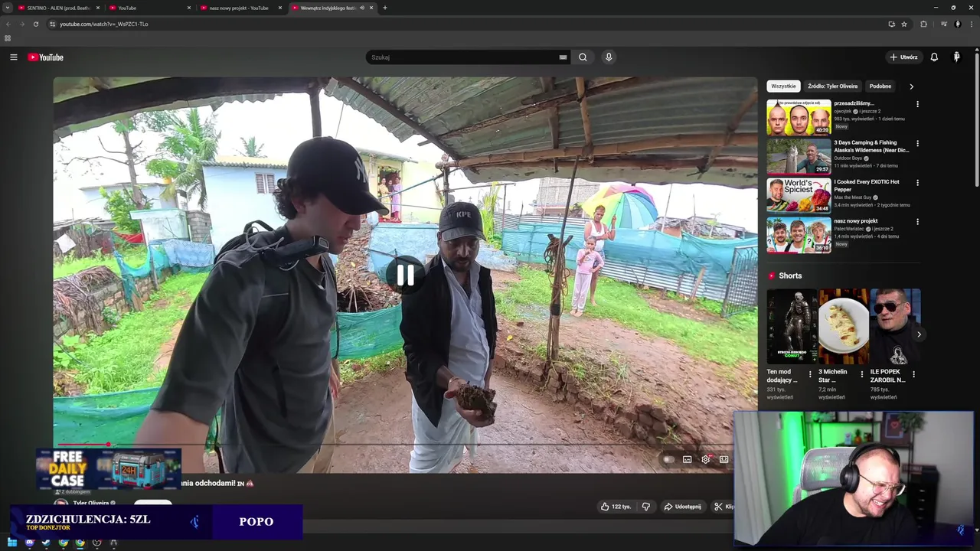Open options menu for przesadziliśmy video
980x551 pixels.
click(x=917, y=104)
